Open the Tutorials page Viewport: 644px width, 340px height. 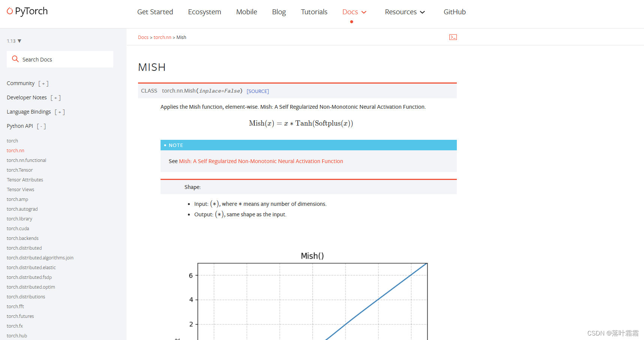tap(314, 12)
